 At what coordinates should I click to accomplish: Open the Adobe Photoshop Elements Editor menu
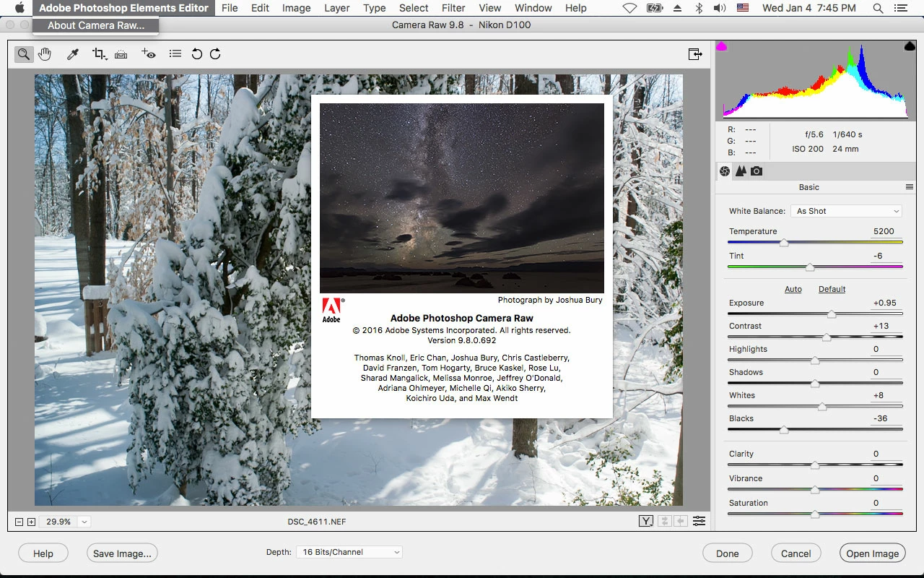click(x=123, y=8)
